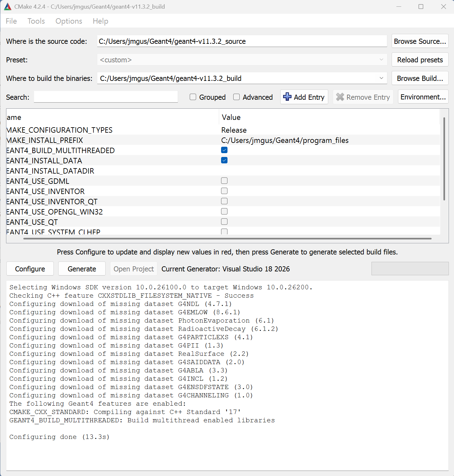Image resolution: width=454 pixels, height=476 pixels.
Task: Uncheck GEANT4_INSTALL_DATA option
Action: click(x=224, y=160)
